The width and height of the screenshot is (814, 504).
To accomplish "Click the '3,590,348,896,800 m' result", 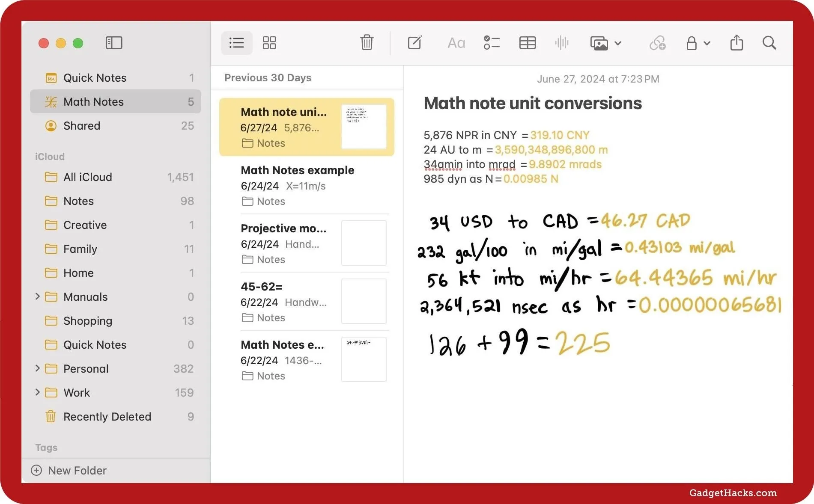I will coord(552,150).
